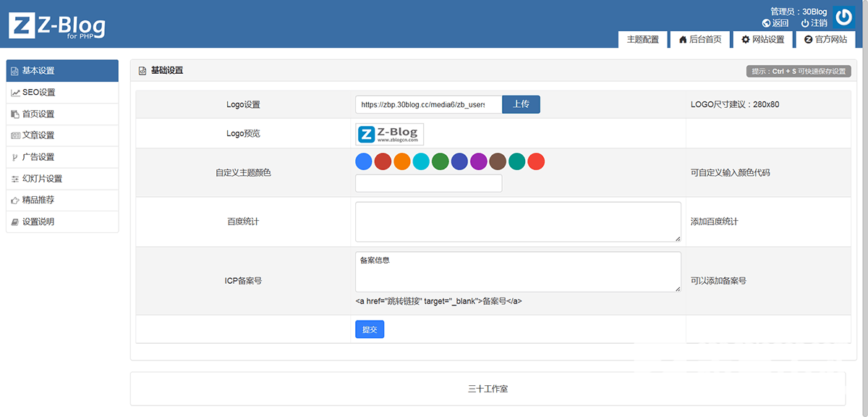The height and width of the screenshot is (417, 868).
Task: Click the 自定义主题颜色 row label
Action: [243, 173]
